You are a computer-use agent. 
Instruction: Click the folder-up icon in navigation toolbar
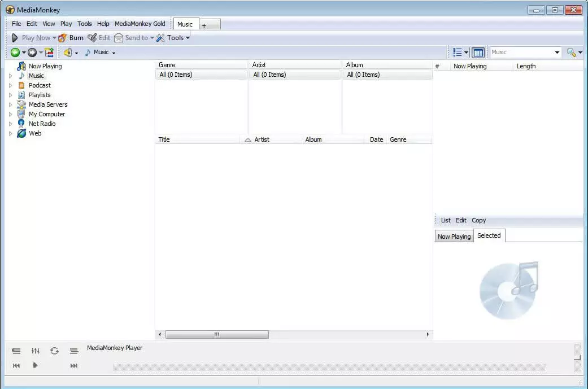tap(49, 53)
